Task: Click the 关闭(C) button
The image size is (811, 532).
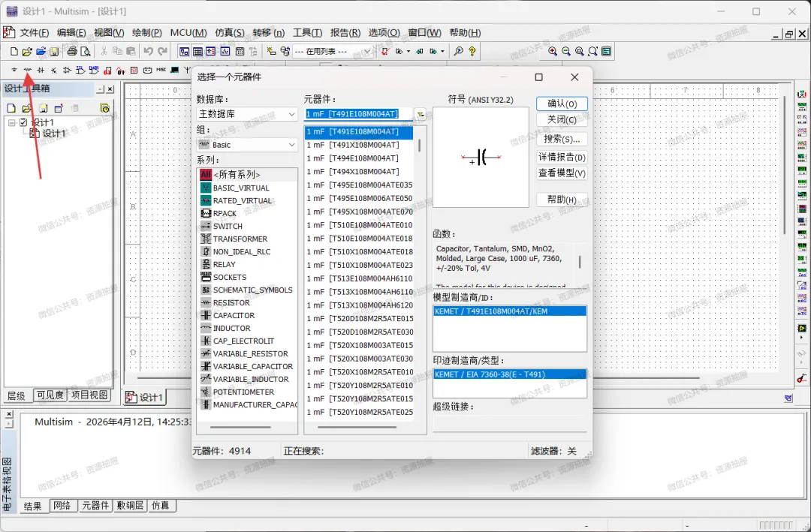Action: pos(562,120)
